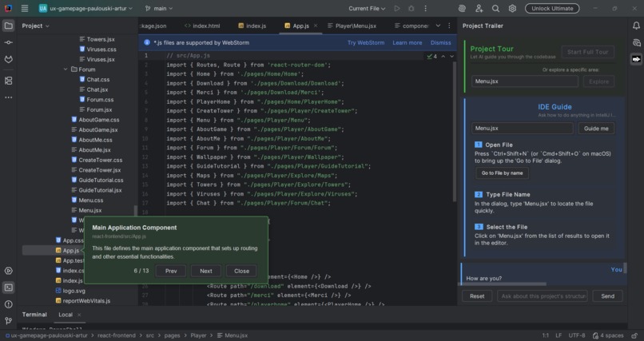Focus the IDE Guide Menu.jsx field
The image size is (644, 341).
[x=522, y=129]
